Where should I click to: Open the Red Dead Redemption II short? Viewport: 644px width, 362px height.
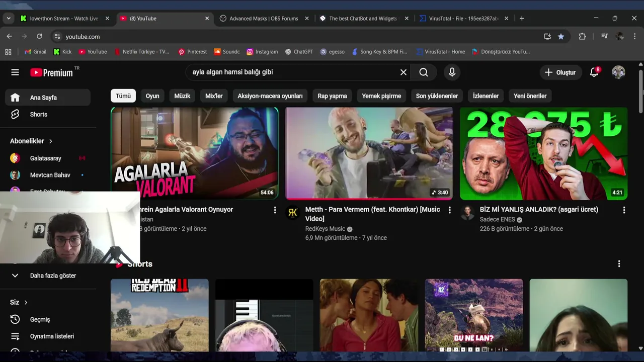(x=159, y=315)
